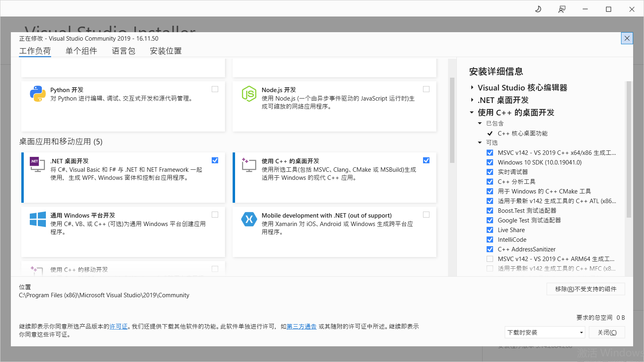Enable the Node.js 开发 workload checkbox

pos(426,89)
